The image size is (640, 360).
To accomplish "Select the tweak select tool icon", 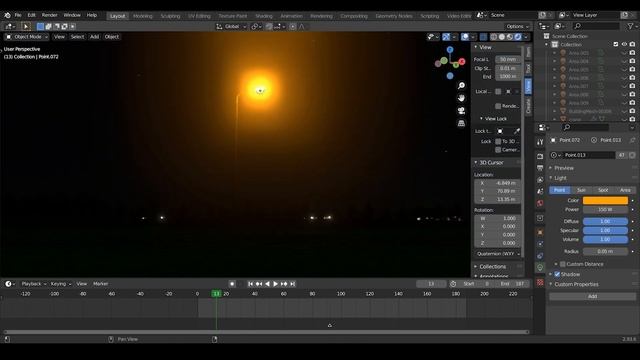I will point(26,27).
